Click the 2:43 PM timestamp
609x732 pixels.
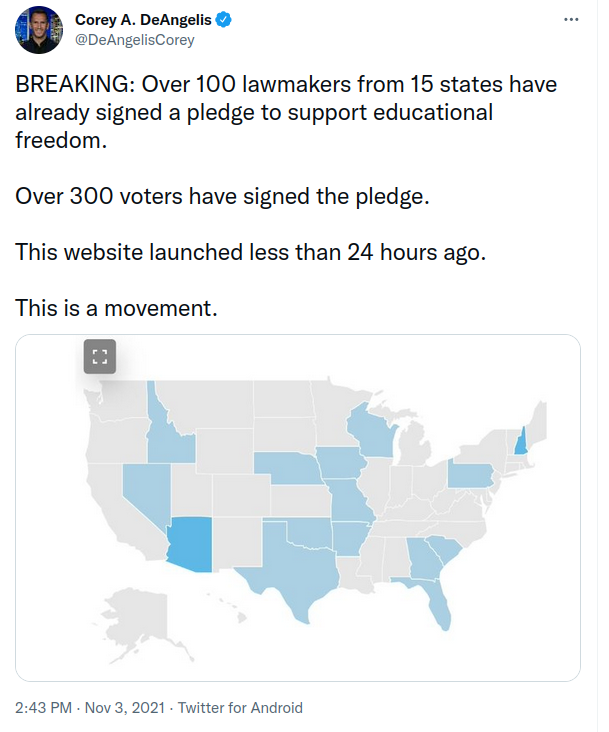pos(43,708)
